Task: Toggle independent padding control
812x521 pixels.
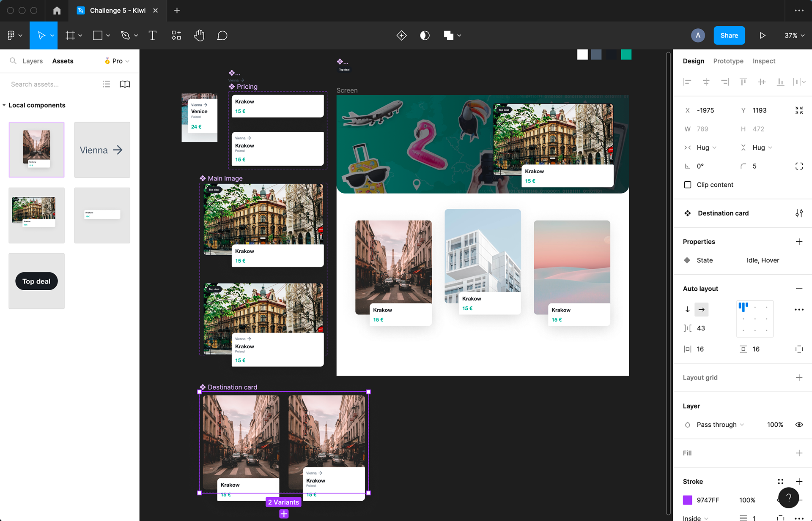Action: click(799, 349)
